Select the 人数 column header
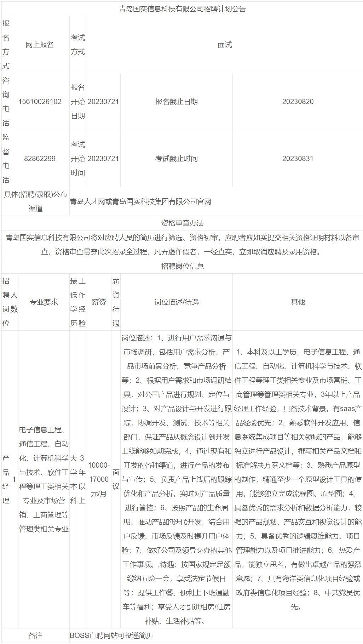 point(14,302)
